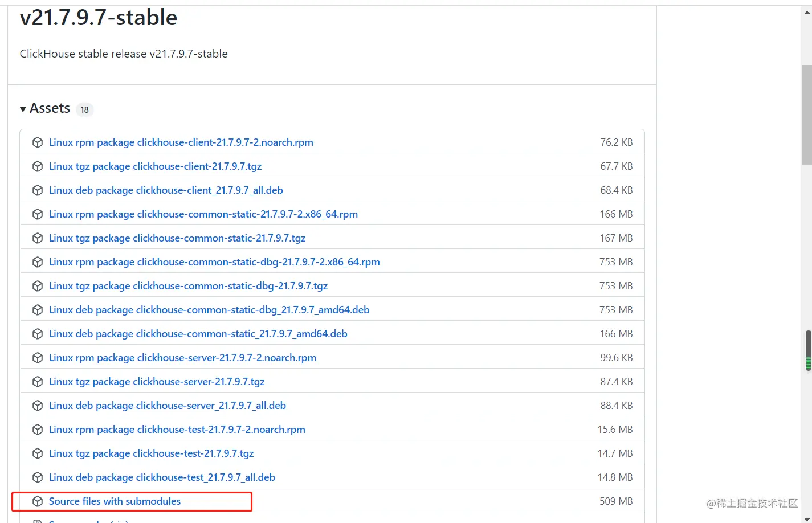Click package icon beside clickhouse-test-21.7.9.7.tgz
Viewport: 812px width, 523px height.
[38, 453]
